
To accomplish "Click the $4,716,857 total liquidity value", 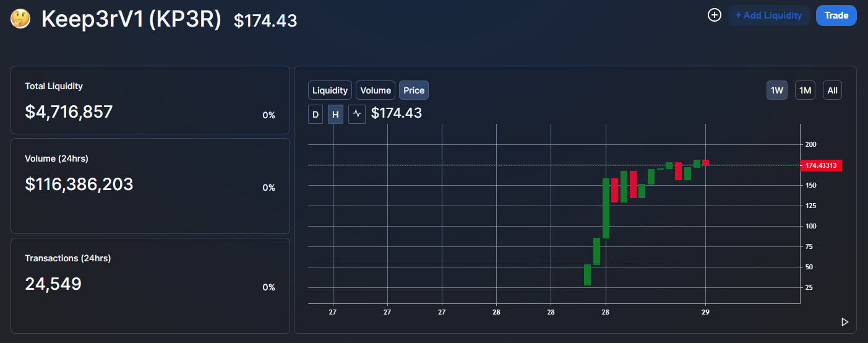I will (x=69, y=112).
